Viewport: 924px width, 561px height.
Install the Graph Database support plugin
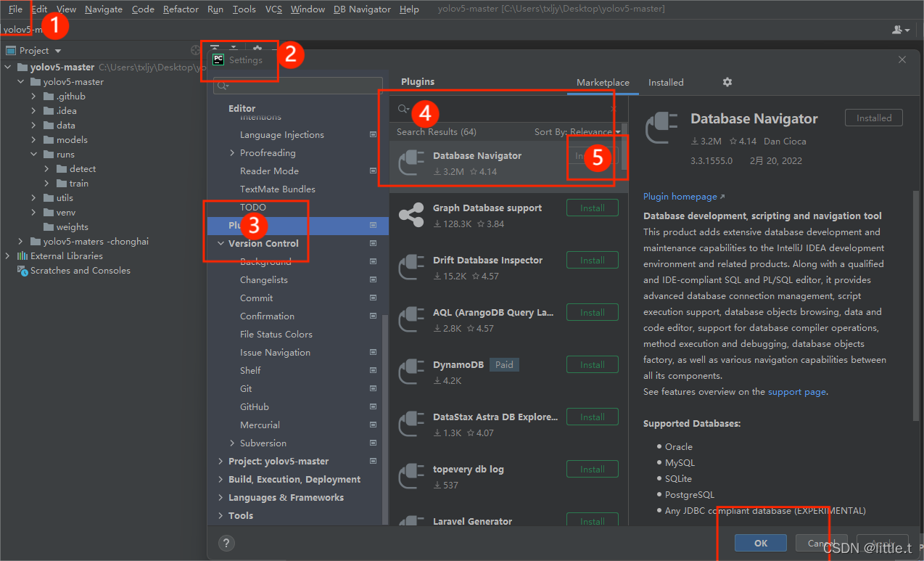click(x=592, y=208)
